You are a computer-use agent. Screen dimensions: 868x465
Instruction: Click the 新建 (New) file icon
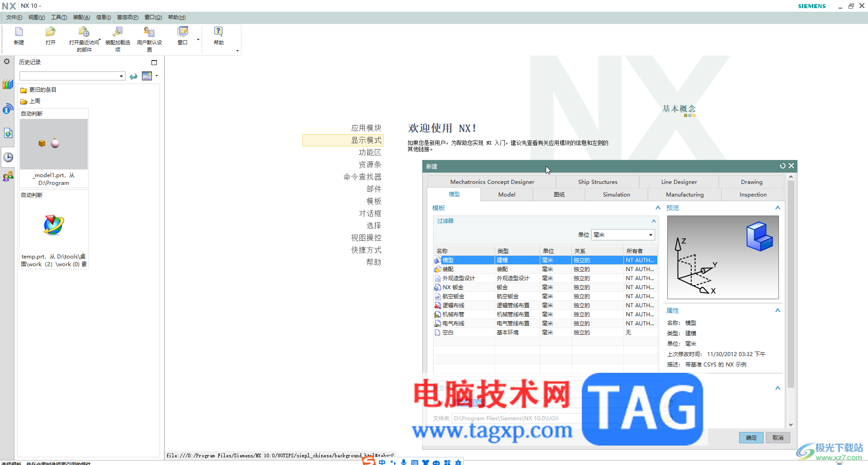point(19,32)
